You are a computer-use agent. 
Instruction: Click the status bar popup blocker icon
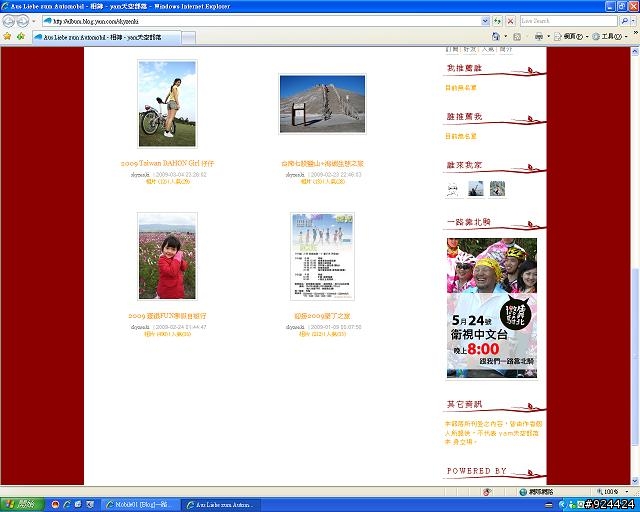pos(486,492)
